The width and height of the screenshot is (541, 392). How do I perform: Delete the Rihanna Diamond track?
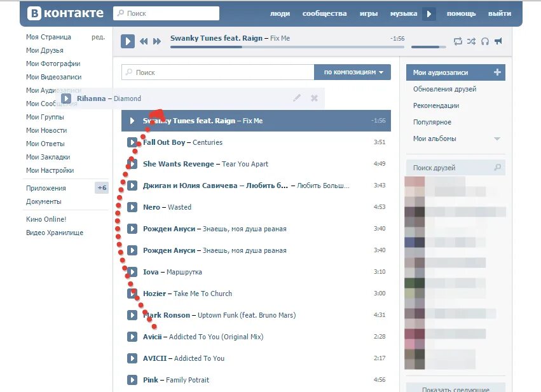click(x=314, y=98)
